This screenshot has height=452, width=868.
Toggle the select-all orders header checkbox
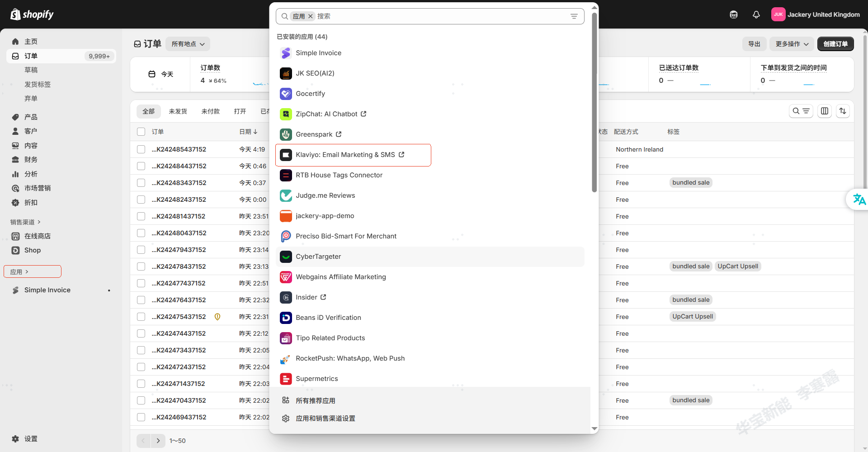141,132
